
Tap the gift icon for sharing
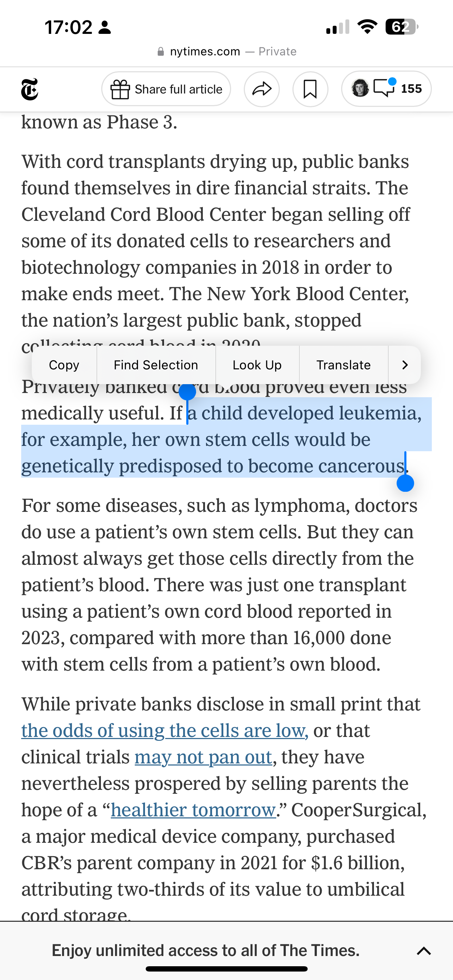[120, 89]
